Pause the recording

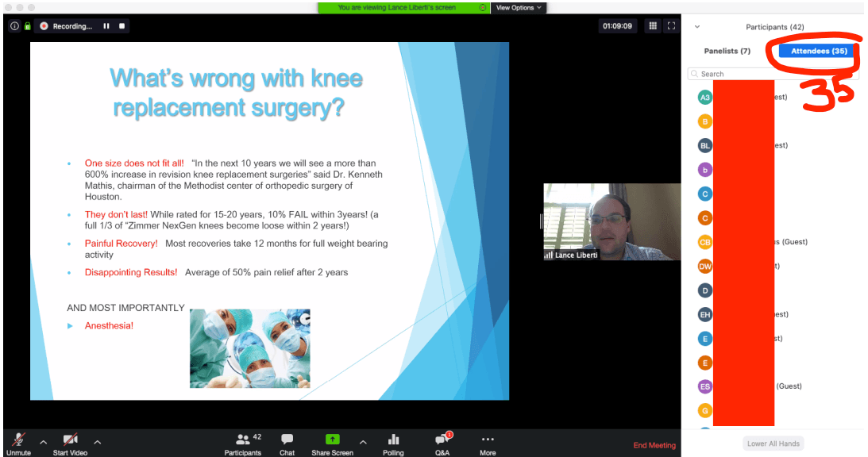coord(106,26)
